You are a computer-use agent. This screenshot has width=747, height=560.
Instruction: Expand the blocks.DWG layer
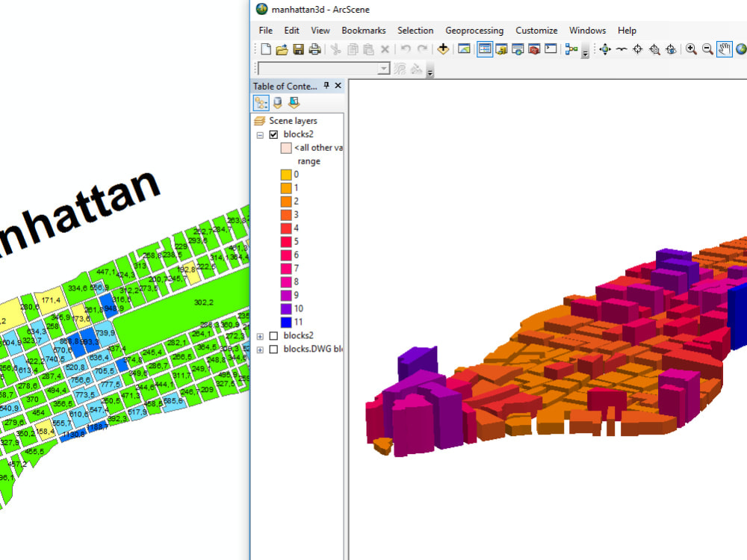pyautogui.click(x=258, y=349)
